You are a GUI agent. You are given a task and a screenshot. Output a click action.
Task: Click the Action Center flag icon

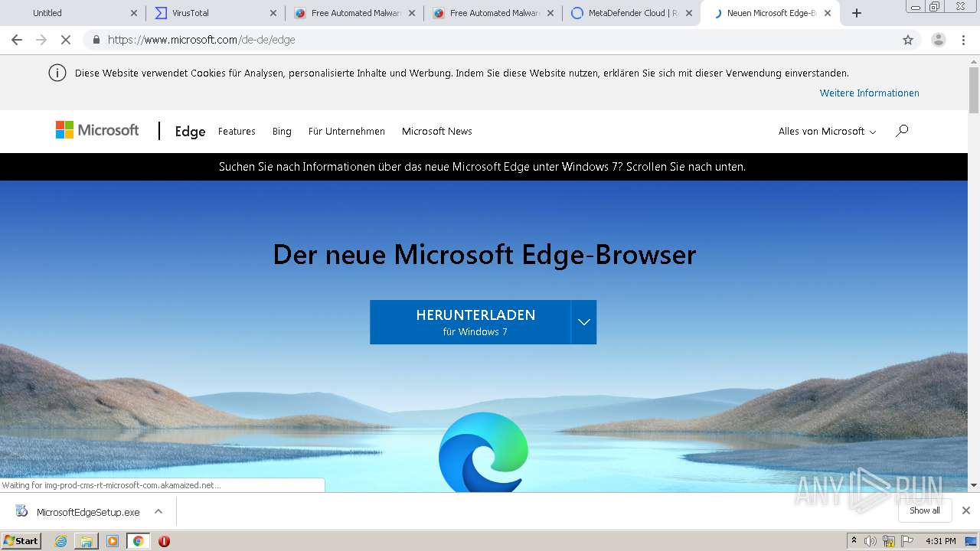pos(906,541)
